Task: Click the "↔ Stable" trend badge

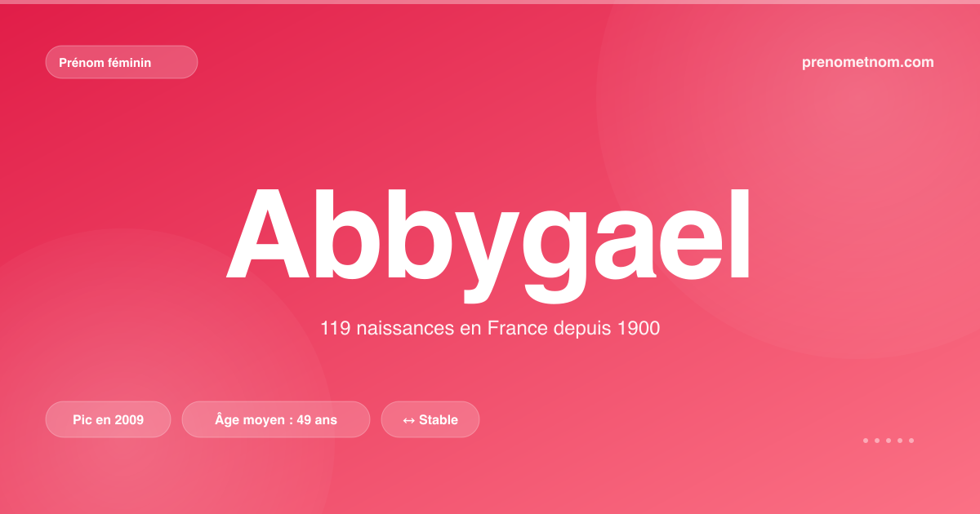Action: point(430,419)
